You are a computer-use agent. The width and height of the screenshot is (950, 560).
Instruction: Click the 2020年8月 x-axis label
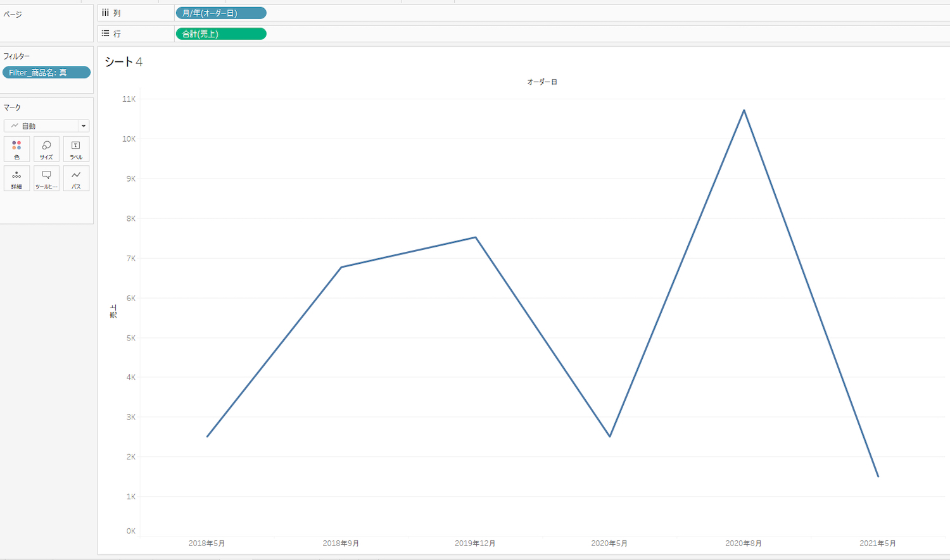pos(744,543)
